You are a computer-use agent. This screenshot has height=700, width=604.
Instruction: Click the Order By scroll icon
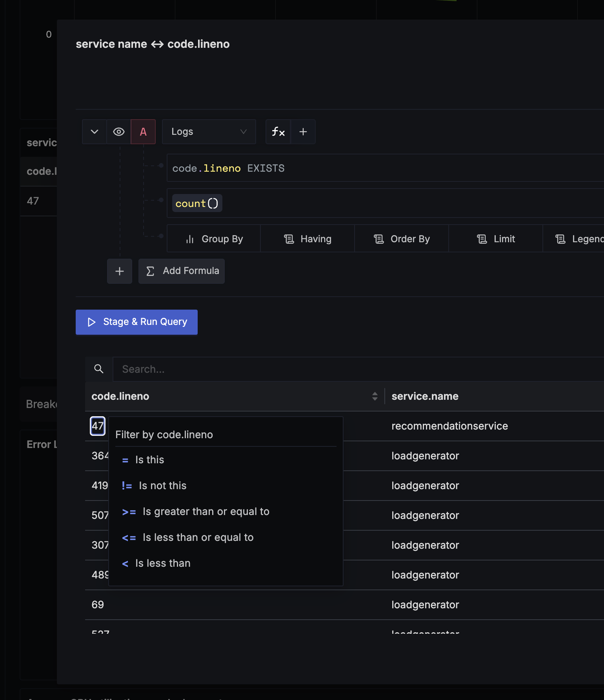click(379, 239)
